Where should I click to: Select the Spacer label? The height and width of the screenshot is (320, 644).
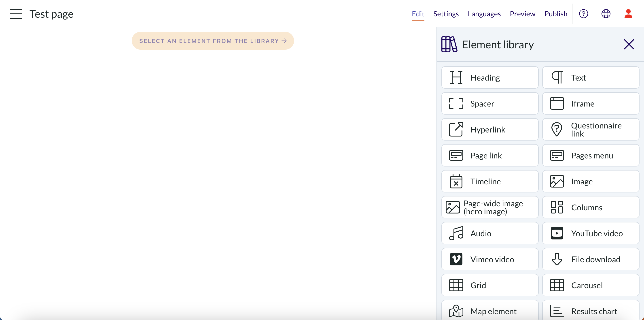click(482, 104)
